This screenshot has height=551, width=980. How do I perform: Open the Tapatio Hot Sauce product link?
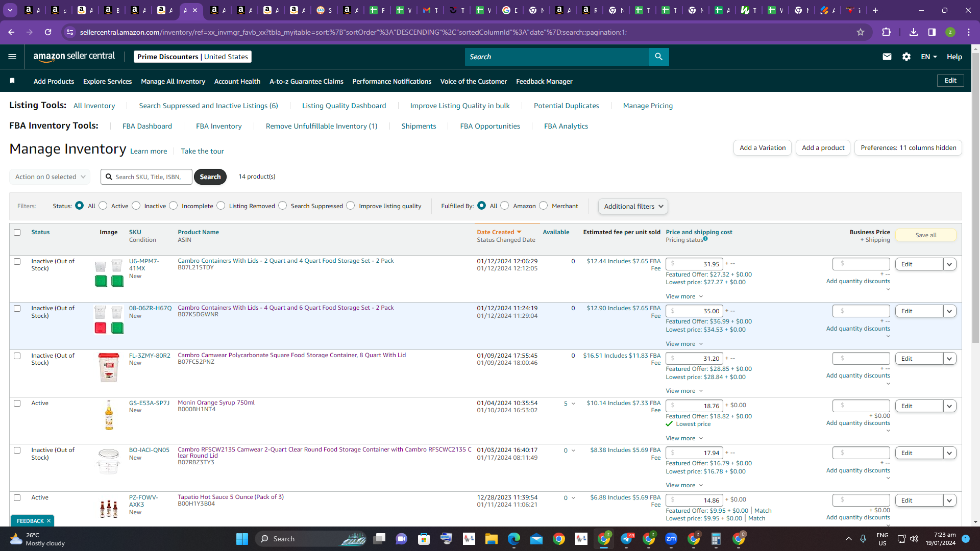[231, 497]
